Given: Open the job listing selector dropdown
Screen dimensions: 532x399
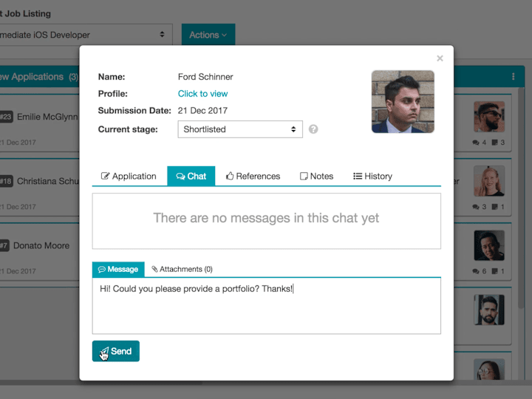Looking at the screenshot, I should point(85,35).
